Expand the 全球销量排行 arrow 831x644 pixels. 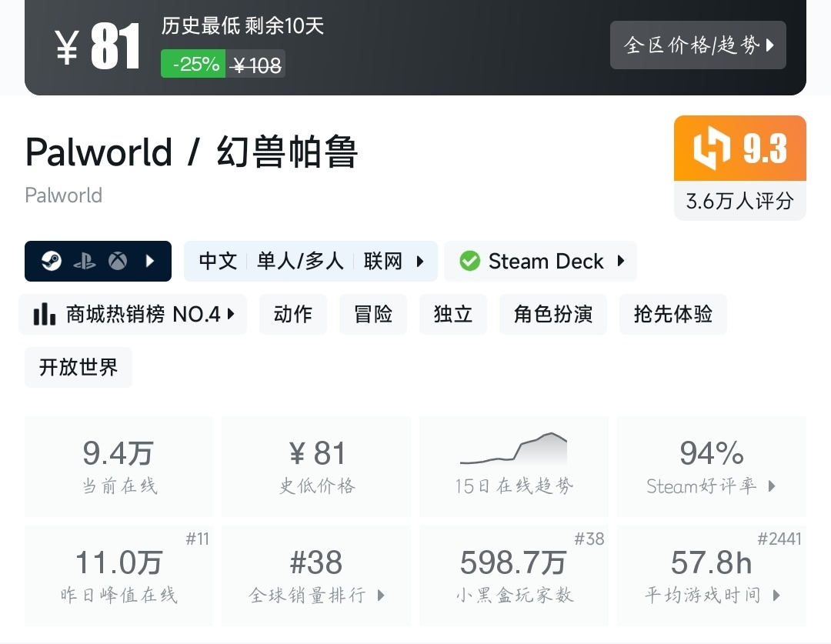pos(381,596)
